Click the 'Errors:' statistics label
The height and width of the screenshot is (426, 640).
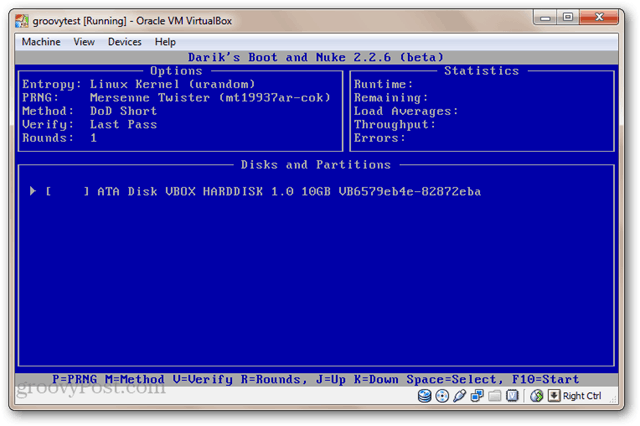[x=380, y=138]
